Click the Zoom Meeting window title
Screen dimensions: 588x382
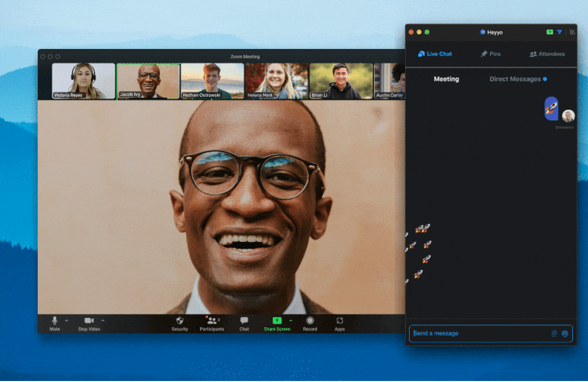click(245, 57)
